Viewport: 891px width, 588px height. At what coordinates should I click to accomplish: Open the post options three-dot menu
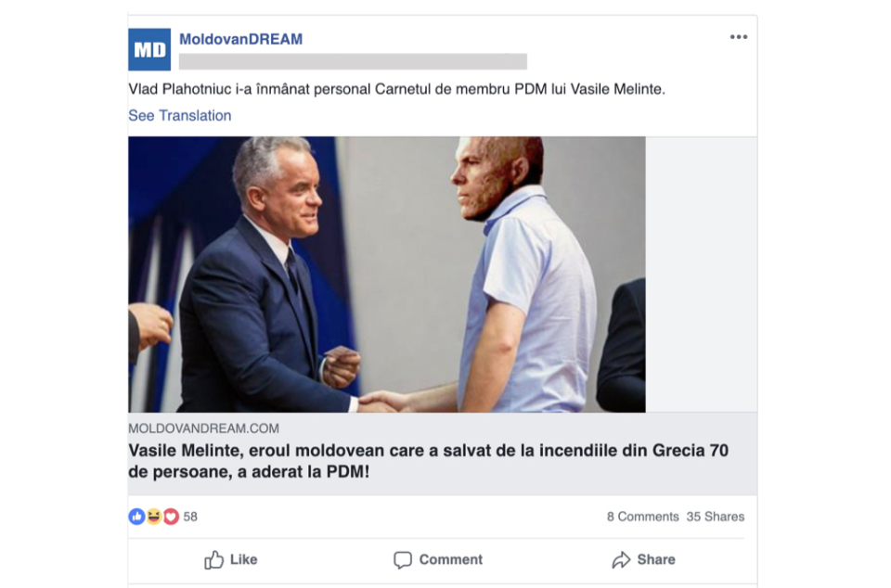click(738, 37)
